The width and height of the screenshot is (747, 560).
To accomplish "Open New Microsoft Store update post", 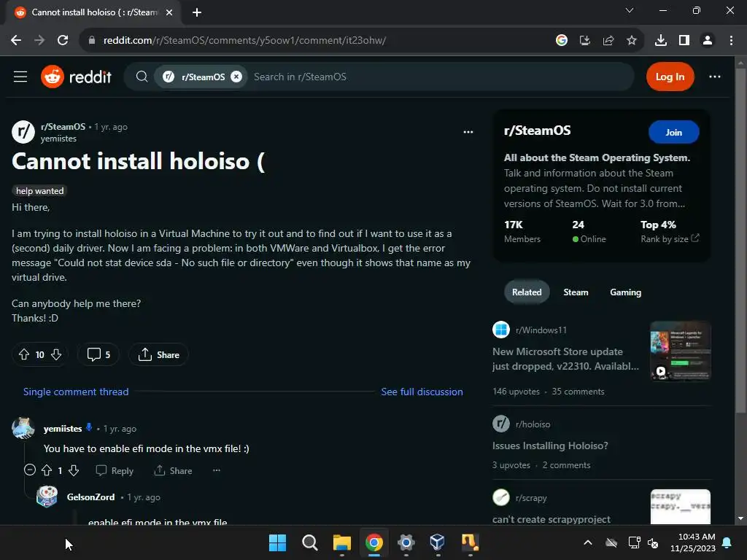I will click(565, 359).
